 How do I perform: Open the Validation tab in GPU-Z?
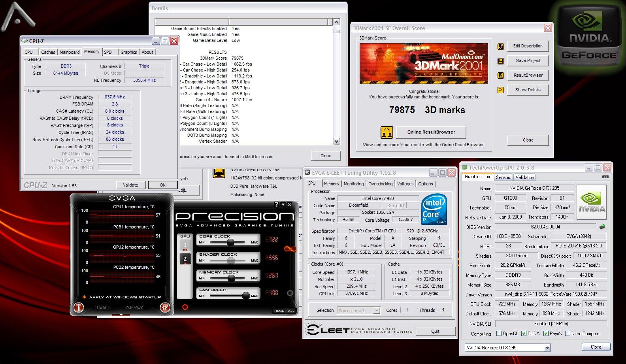click(x=525, y=177)
